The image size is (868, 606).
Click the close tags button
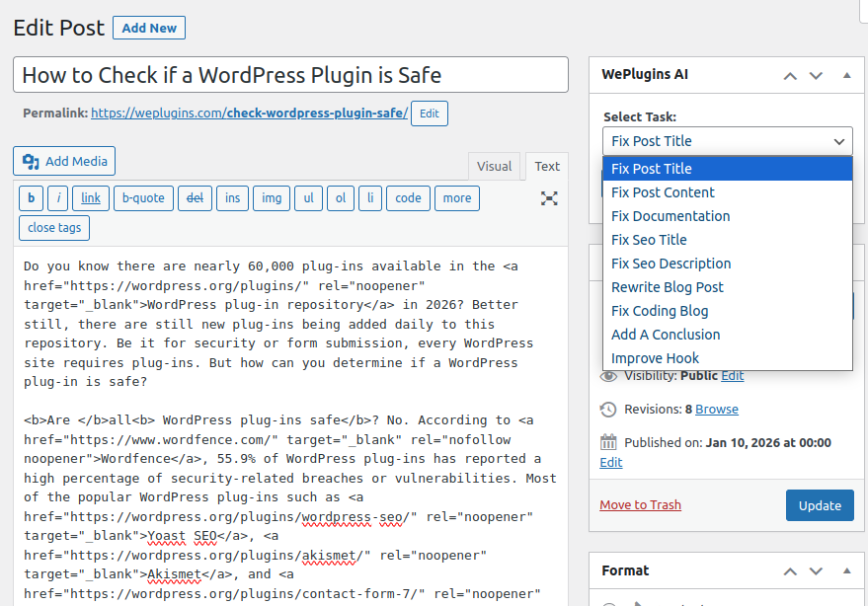[54, 228]
